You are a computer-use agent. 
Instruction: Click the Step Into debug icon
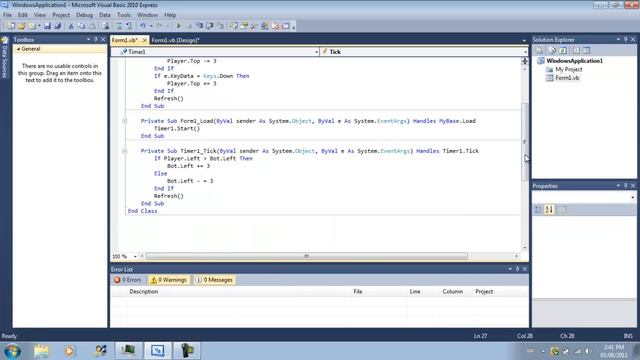pyautogui.click(x=199, y=26)
